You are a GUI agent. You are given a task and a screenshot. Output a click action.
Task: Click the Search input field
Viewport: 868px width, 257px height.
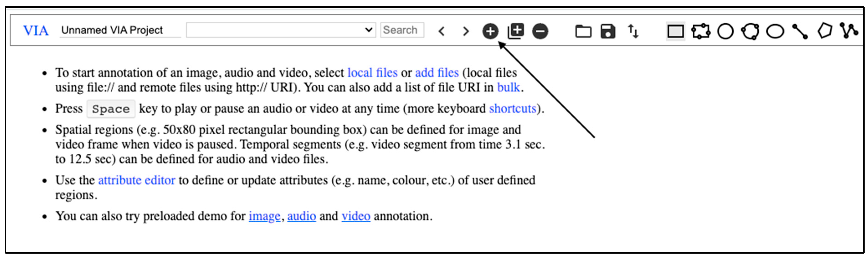[x=402, y=30]
